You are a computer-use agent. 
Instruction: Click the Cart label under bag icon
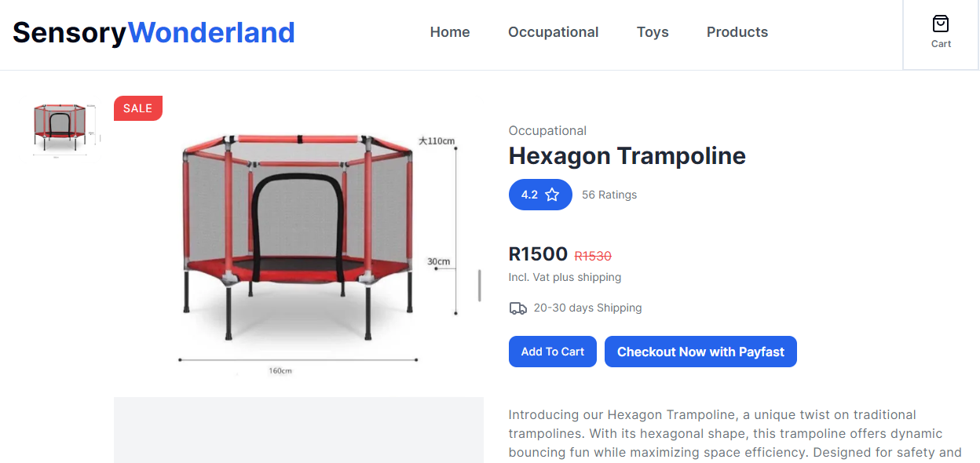tap(941, 44)
